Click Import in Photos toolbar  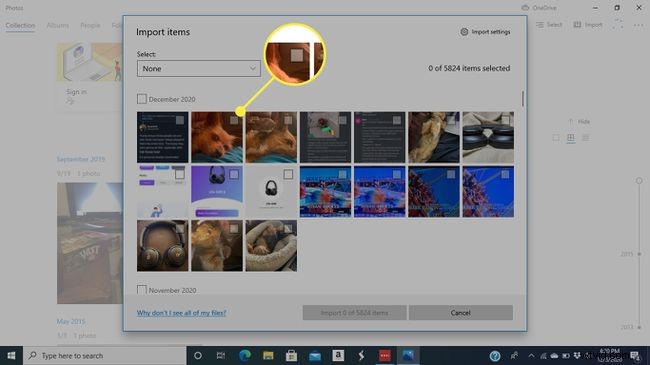588,25
